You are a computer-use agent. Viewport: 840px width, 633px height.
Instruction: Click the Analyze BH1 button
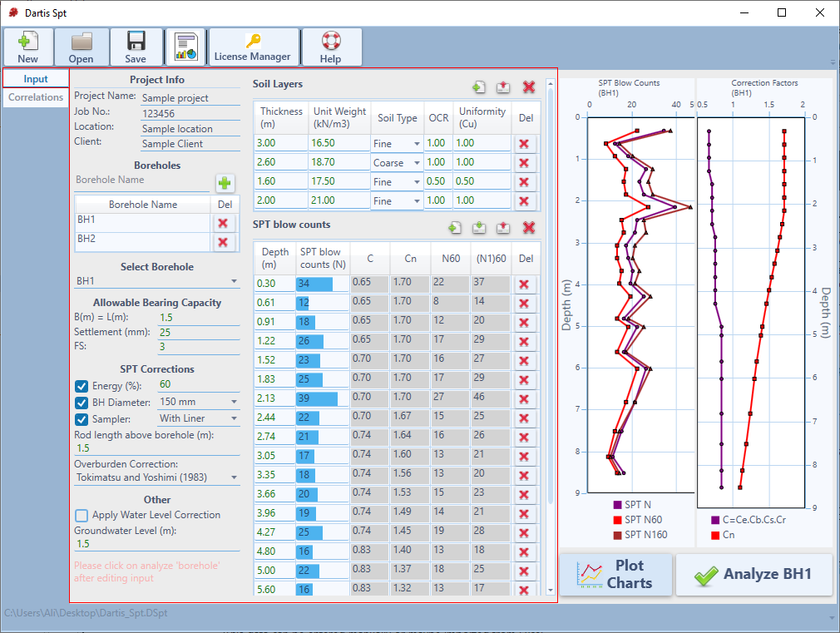point(754,575)
